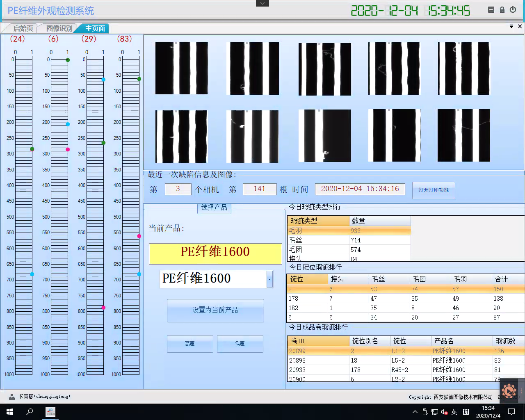Open the Windows Start menu

coord(9,411)
